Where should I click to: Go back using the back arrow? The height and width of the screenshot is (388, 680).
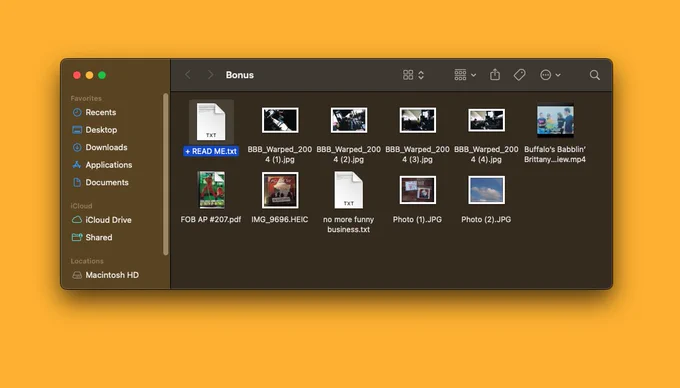[188, 75]
